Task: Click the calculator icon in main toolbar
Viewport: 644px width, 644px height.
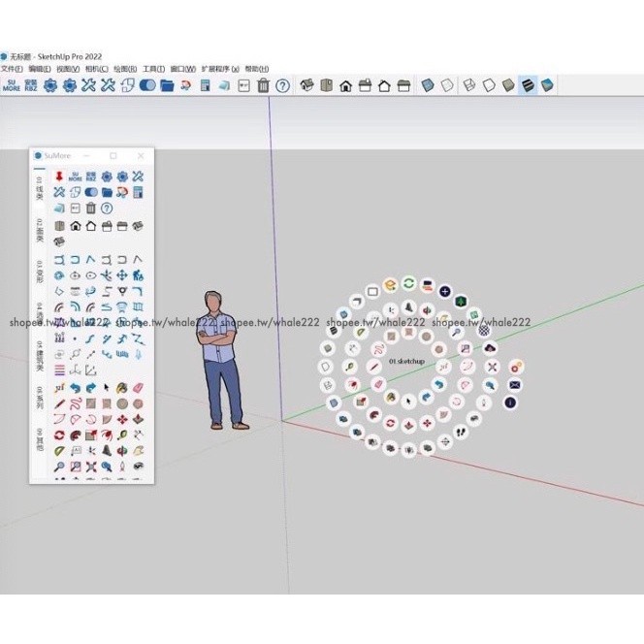Action: [x=205, y=85]
